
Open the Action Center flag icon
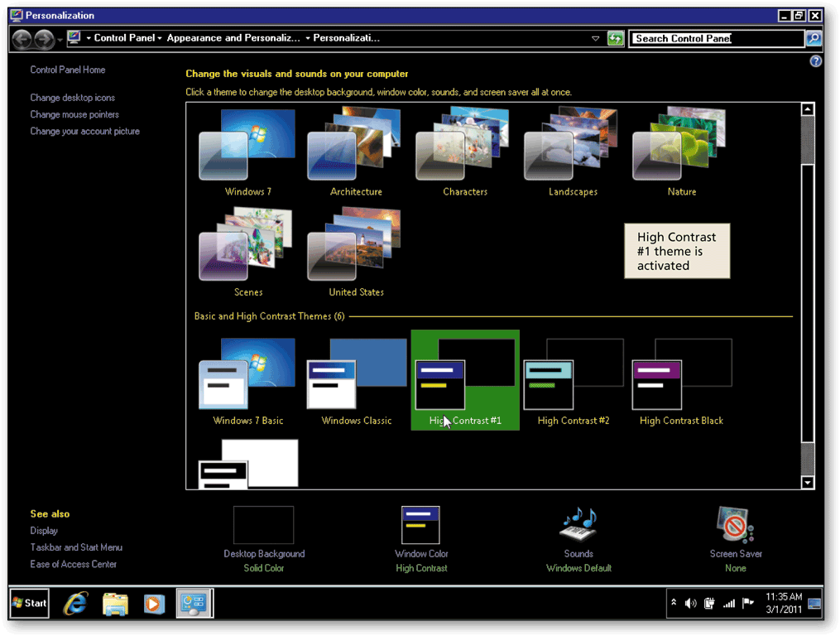click(x=748, y=603)
